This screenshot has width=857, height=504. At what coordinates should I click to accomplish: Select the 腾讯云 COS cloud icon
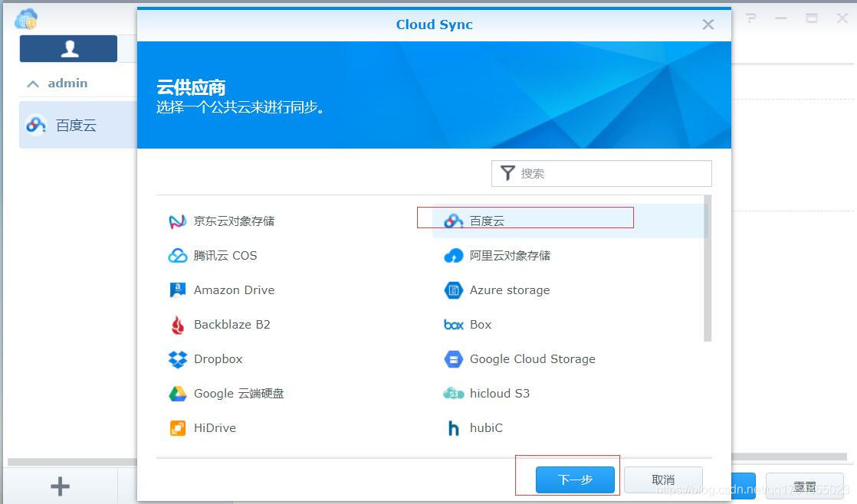click(177, 256)
